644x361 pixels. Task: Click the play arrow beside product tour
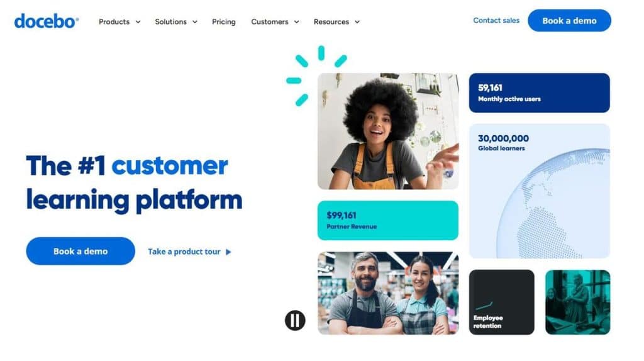(229, 252)
